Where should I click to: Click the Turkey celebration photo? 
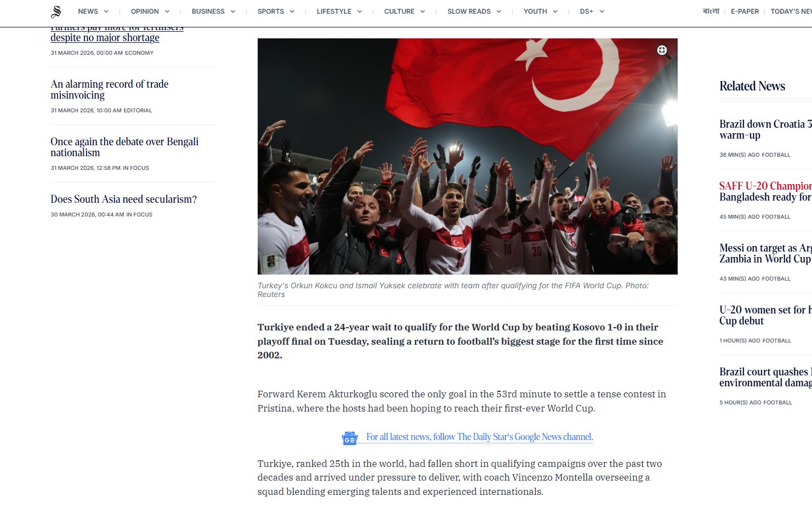point(467,156)
